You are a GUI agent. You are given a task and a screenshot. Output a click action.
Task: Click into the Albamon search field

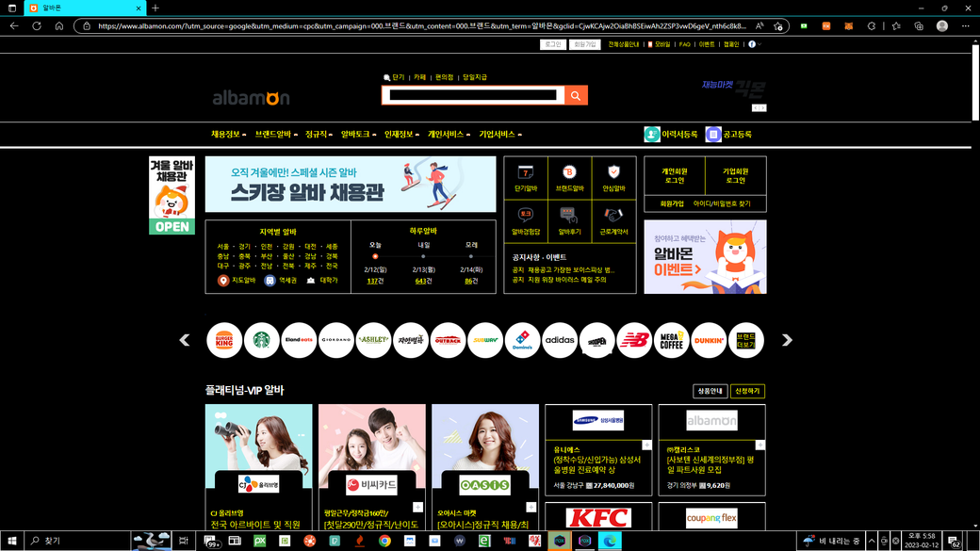click(x=473, y=95)
